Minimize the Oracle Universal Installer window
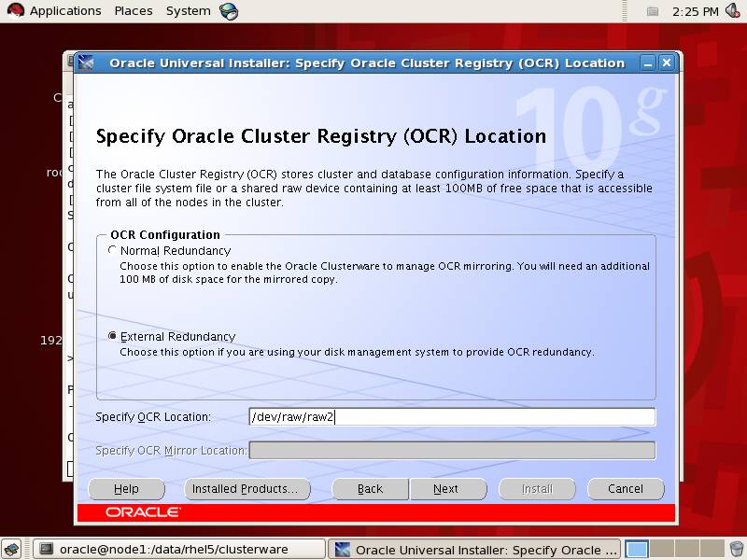The height and width of the screenshot is (560, 747). pos(648,63)
